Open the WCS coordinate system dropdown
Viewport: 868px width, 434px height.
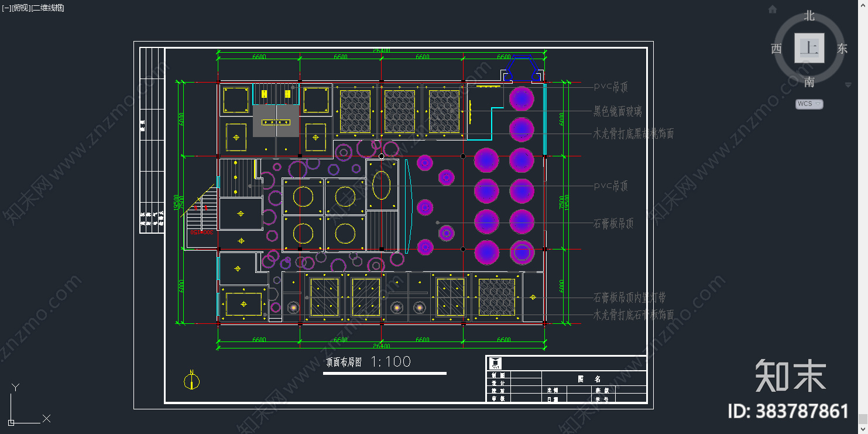coord(809,104)
